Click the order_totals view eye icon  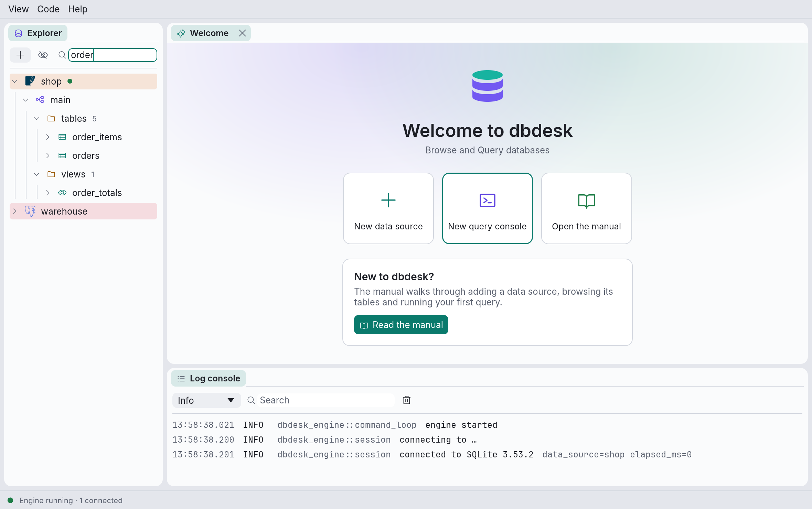pos(62,193)
